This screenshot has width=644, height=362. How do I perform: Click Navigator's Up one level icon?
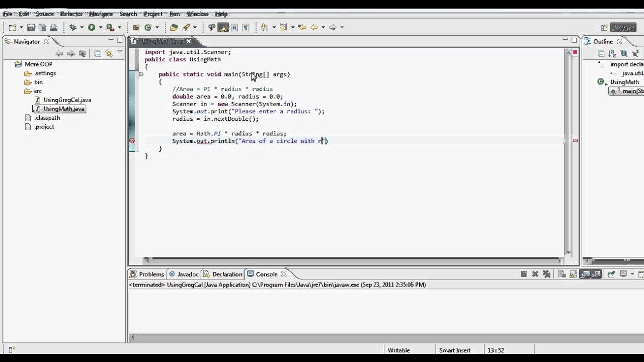click(x=83, y=54)
